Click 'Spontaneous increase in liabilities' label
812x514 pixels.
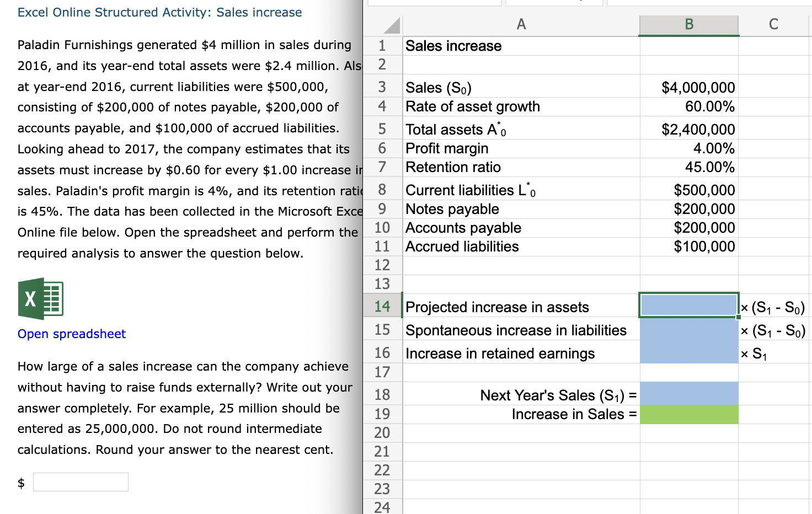pyautogui.click(x=521, y=329)
